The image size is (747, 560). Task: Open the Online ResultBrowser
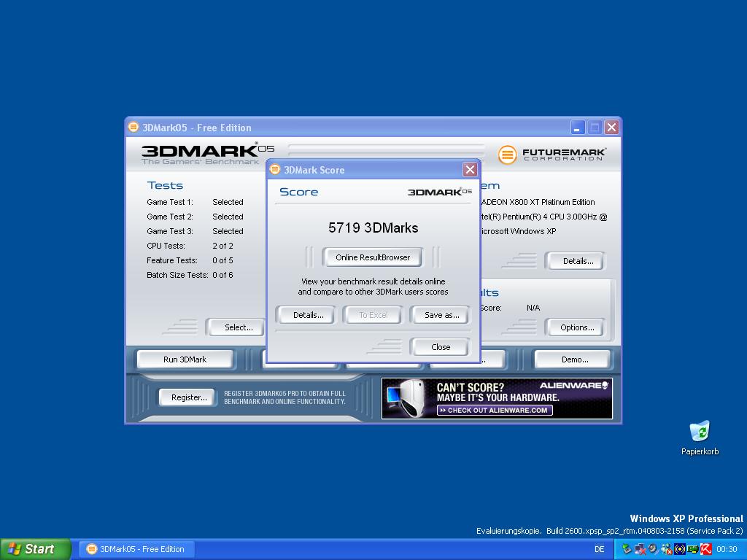point(372,257)
